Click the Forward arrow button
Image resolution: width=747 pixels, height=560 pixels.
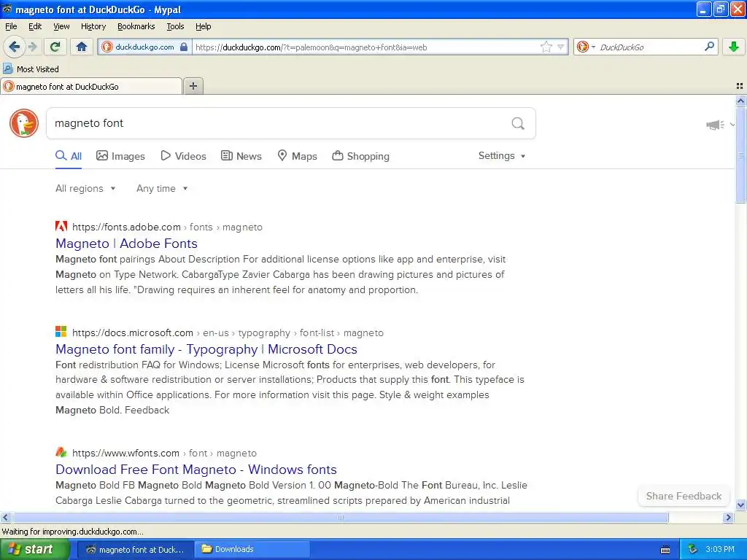(x=32, y=47)
